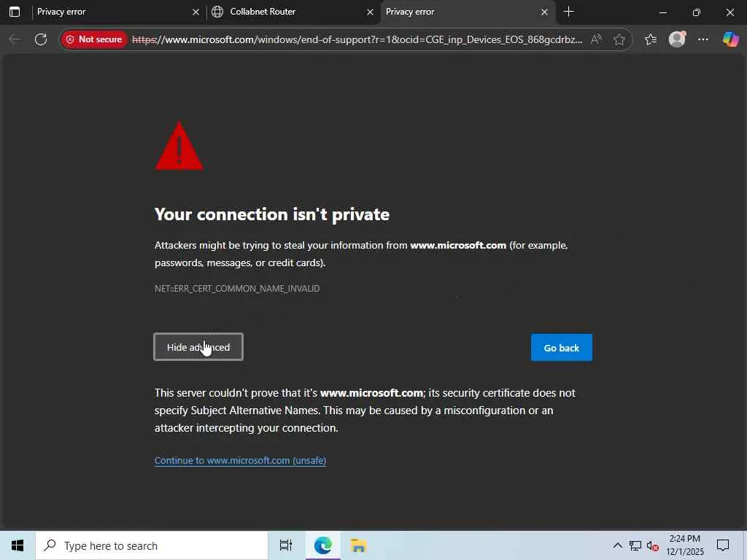Open the Copilot sidebar icon
747x560 pixels.
click(730, 39)
